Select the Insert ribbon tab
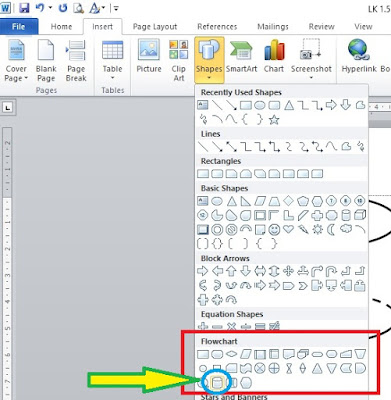This screenshot has width=391, height=400. click(x=103, y=27)
